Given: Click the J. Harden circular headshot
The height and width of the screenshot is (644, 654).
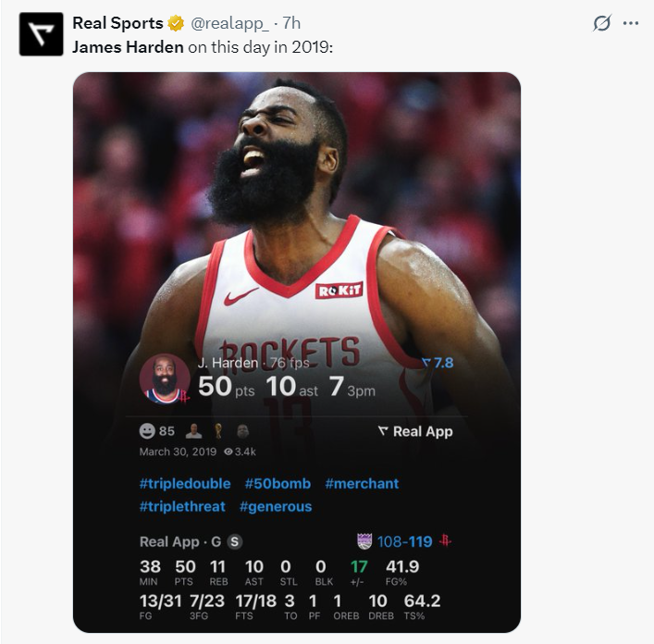Looking at the screenshot, I should pos(165,378).
